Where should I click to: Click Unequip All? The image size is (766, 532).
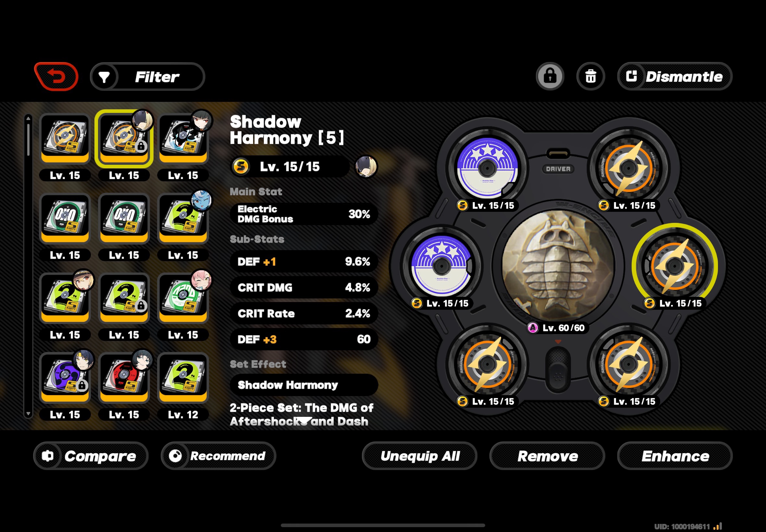pyautogui.click(x=420, y=456)
